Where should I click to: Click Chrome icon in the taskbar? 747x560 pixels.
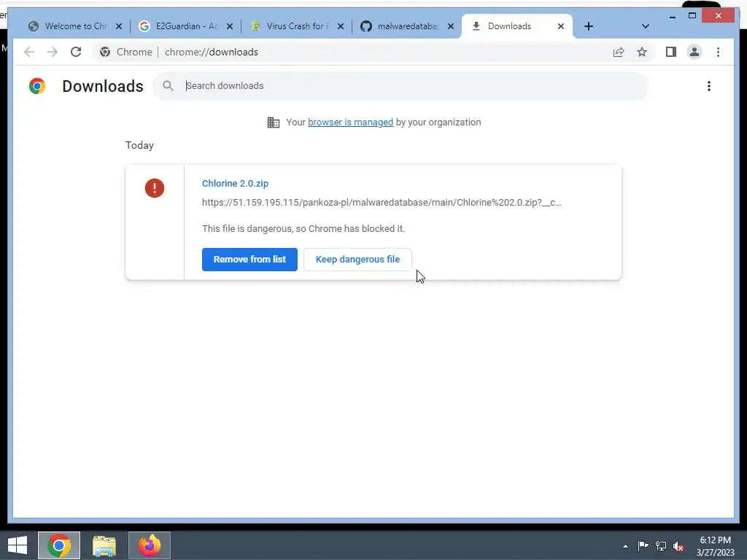[59, 545]
